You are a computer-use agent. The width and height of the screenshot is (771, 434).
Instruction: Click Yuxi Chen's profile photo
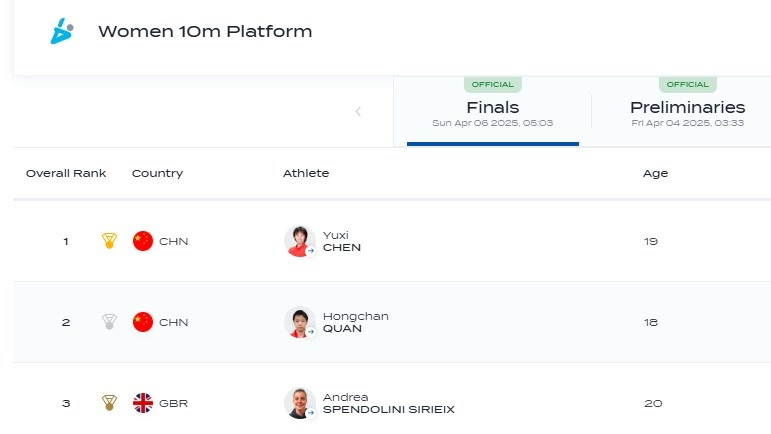pos(299,241)
